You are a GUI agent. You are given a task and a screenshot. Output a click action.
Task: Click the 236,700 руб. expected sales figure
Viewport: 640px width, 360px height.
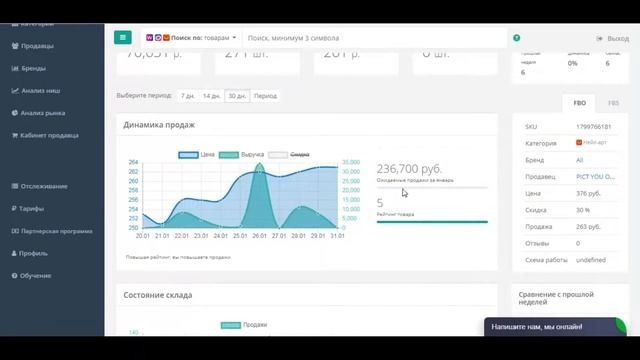[409, 169]
